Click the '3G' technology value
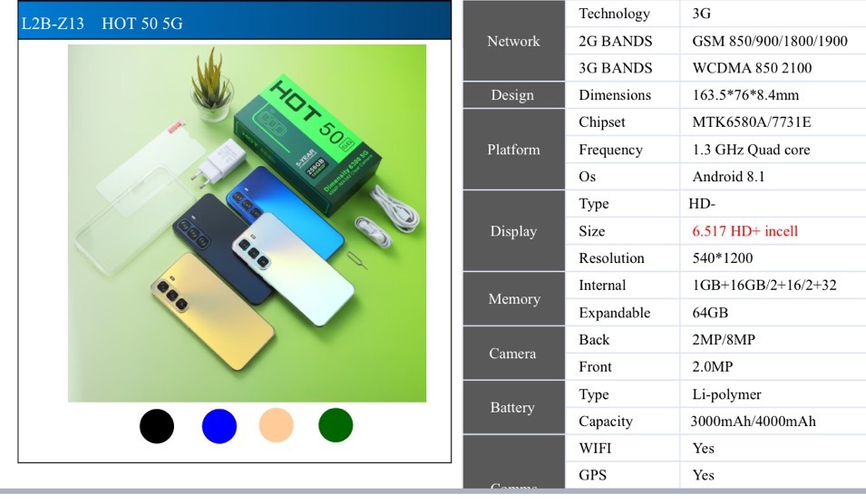 pos(702,14)
